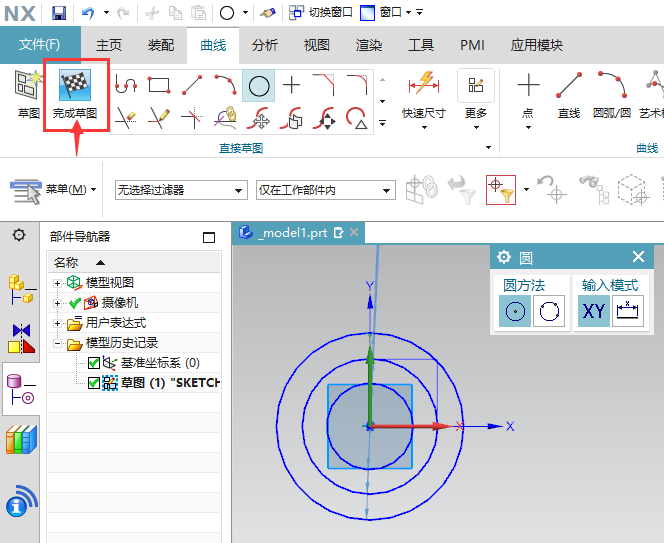This screenshot has width=664, height=543.
Task: Select the Rectangle sketch tool
Action: pyautogui.click(x=159, y=85)
